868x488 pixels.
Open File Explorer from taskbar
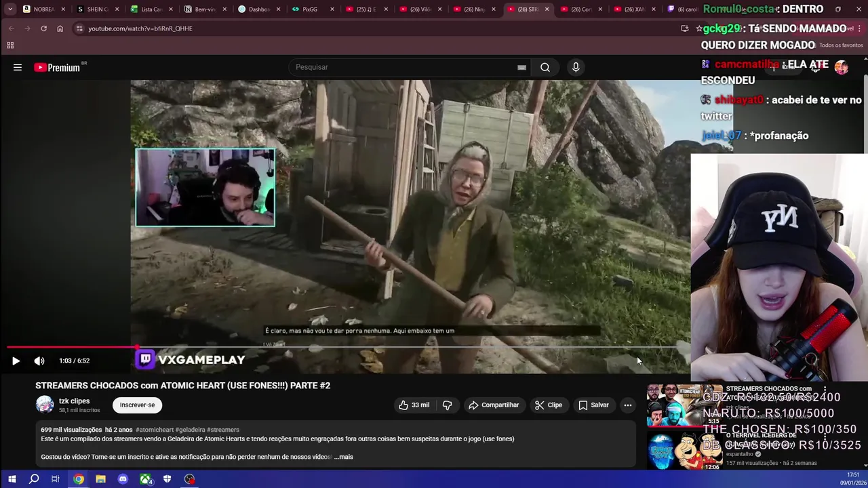100,479
